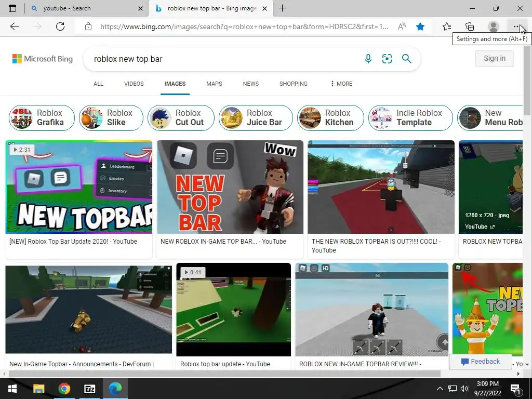Open the tab actions menu icon
Screen dimensions: 532x399
click(12, 8)
